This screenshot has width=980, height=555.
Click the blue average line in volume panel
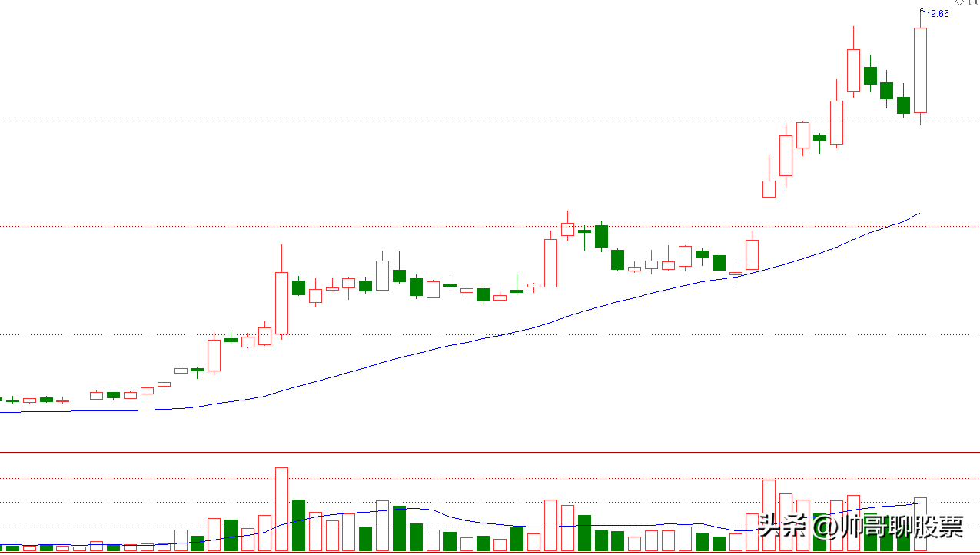click(461, 520)
